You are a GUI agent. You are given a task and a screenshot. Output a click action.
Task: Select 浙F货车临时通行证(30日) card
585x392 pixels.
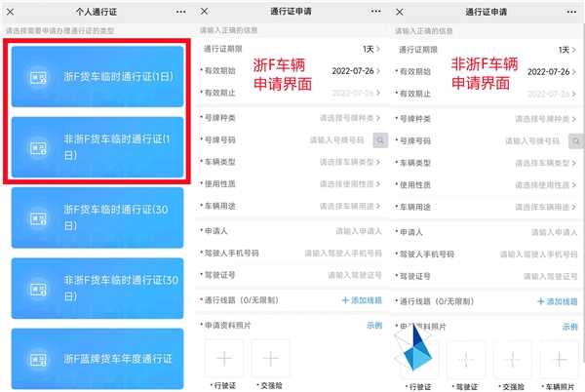[97, 217]
